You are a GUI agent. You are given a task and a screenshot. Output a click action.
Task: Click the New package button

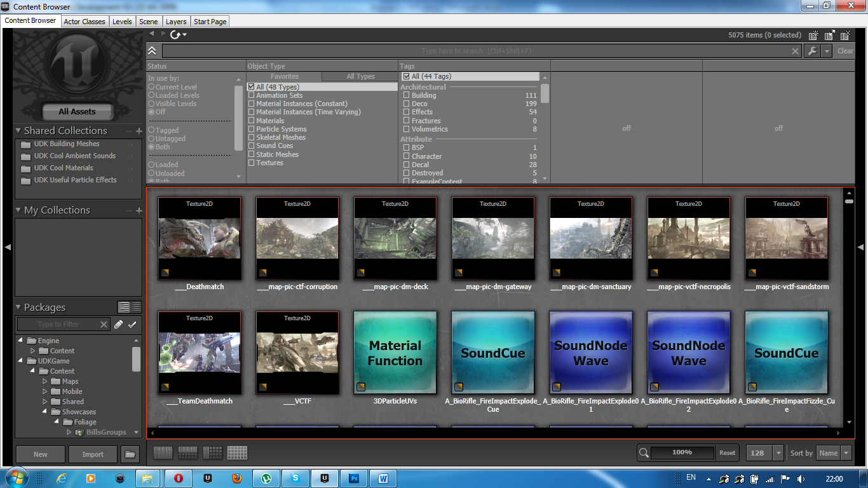tap(41, 454)
